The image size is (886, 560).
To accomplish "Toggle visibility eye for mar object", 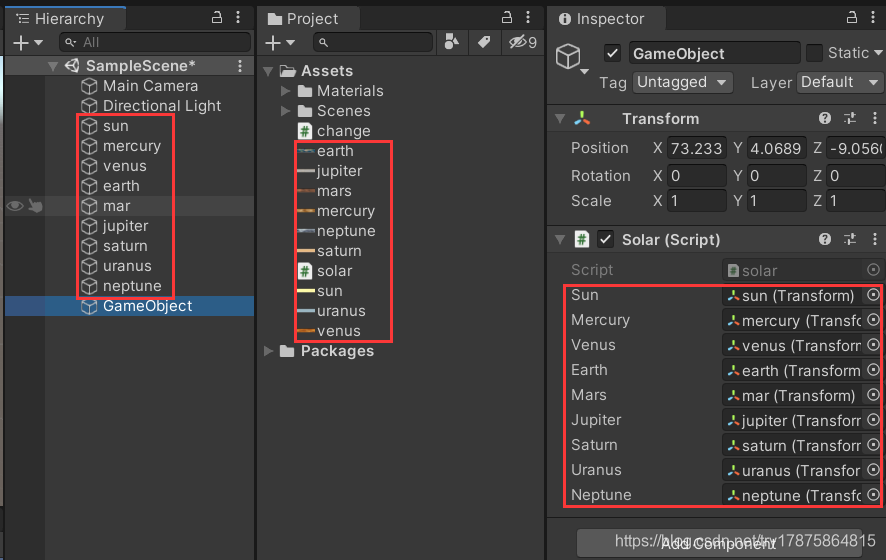I will (x=15, y=206).
